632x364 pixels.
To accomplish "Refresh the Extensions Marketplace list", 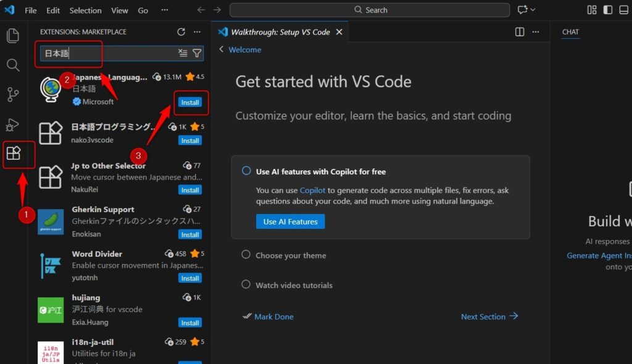I will 181,31.
